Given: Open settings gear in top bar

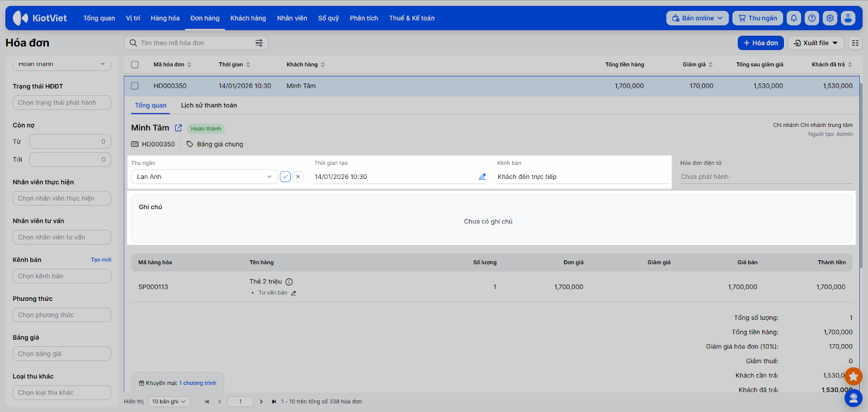Looking at the screenshot, I should click(x=830, y=18).
